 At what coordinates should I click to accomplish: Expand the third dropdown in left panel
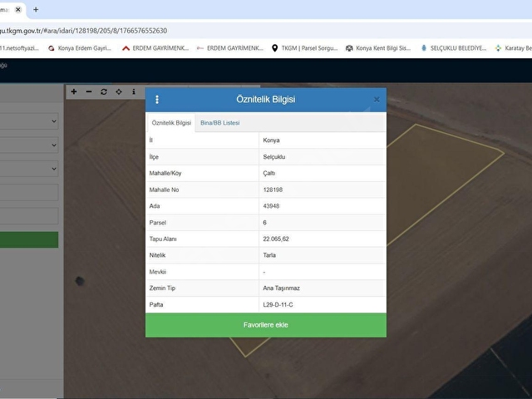click(29, 169)
